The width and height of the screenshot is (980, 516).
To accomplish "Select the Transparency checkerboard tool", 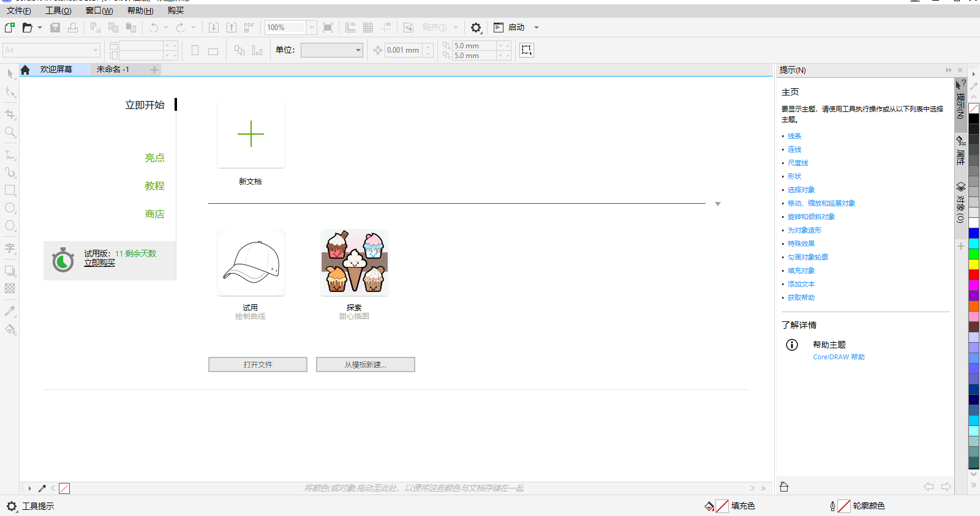I will coord(10,288).
